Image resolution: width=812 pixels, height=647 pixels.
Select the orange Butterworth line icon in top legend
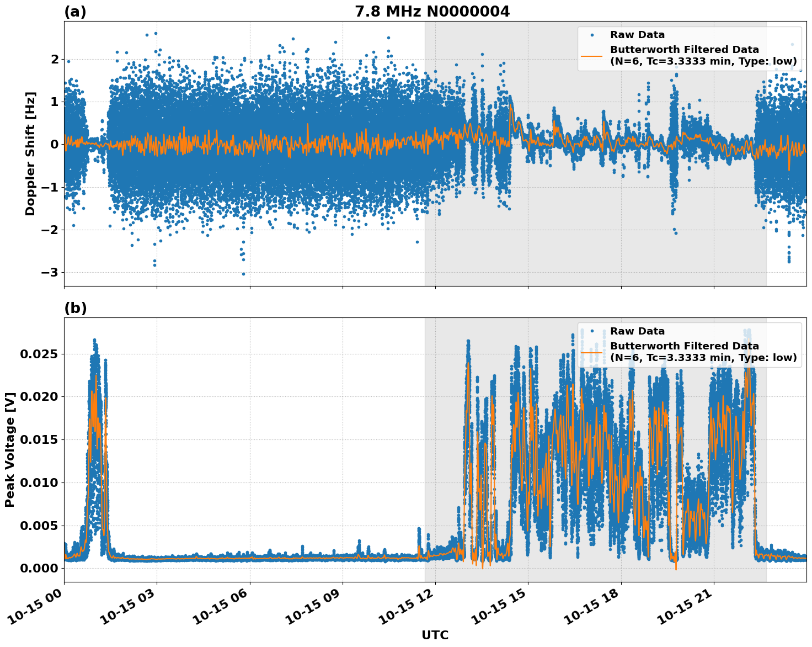coord(592,56)
